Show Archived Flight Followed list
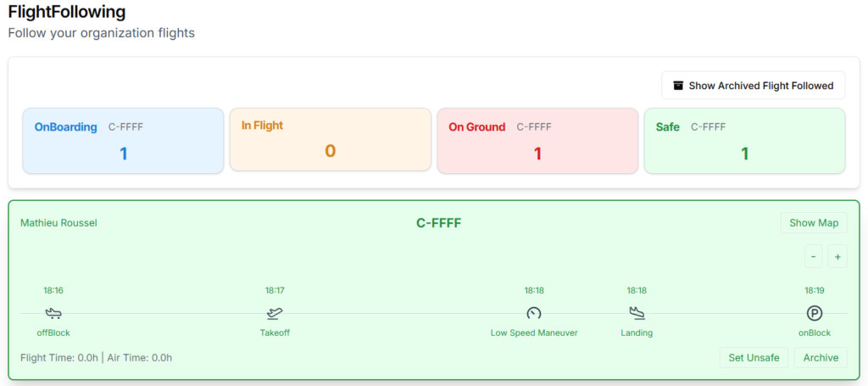868x386 pixels. 753,86
